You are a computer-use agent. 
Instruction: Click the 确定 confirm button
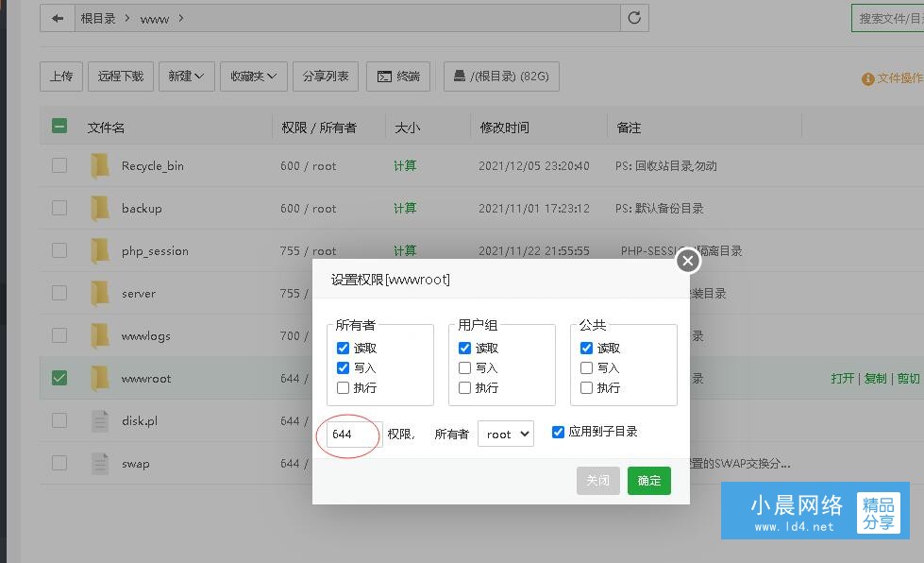click(x=648, y=481)
